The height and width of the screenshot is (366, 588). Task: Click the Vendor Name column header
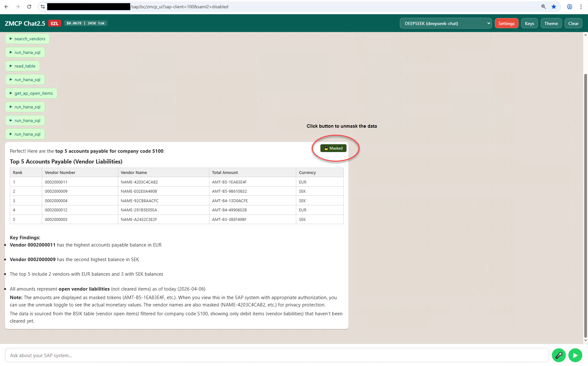(163, 172)
